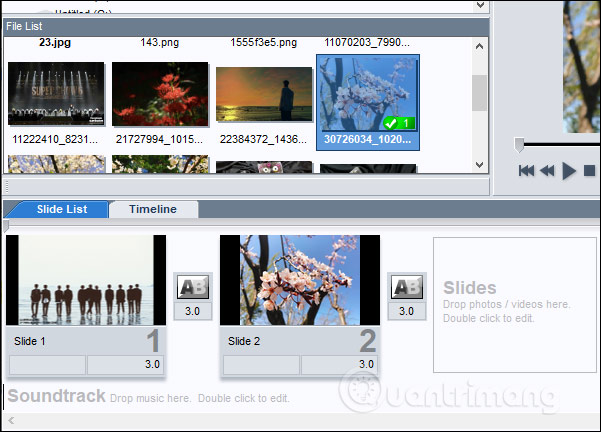The width and height of the screenshot is (601, 432).
Task: Start preview with the play button
Action: [569, 171]
